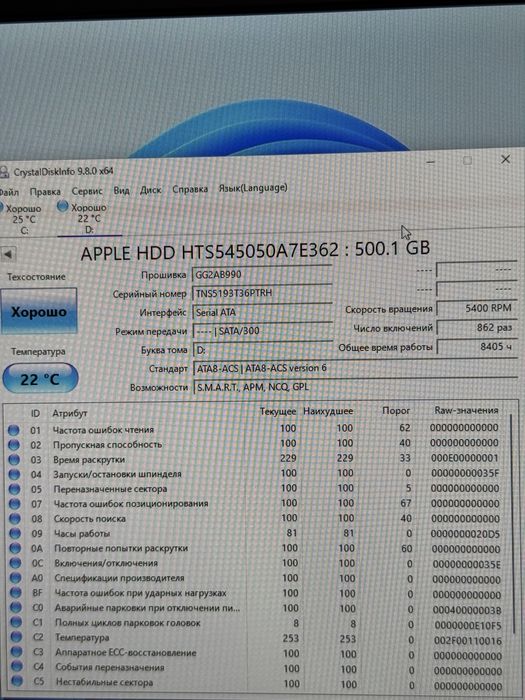Open the Файл menu
The height and width of the screenshot is (700, 525).
coord(9,192)
